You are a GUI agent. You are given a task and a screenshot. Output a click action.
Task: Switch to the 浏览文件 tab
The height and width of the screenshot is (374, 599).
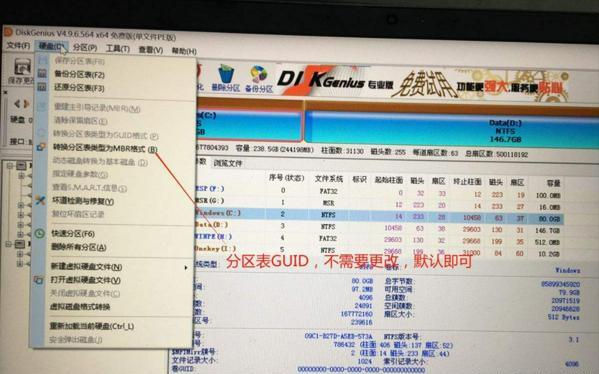[x=228, y=163]
